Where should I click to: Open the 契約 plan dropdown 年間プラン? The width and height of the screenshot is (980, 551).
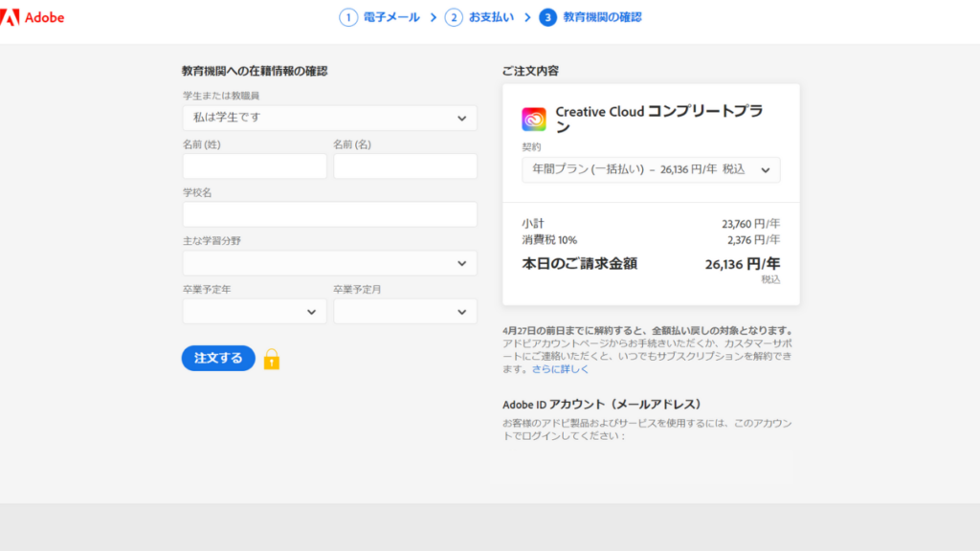point(651,170)
